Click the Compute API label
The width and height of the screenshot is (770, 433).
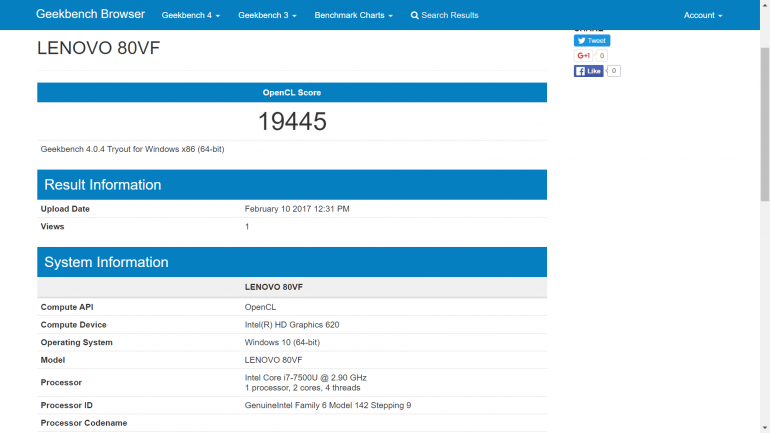point(67,307)
